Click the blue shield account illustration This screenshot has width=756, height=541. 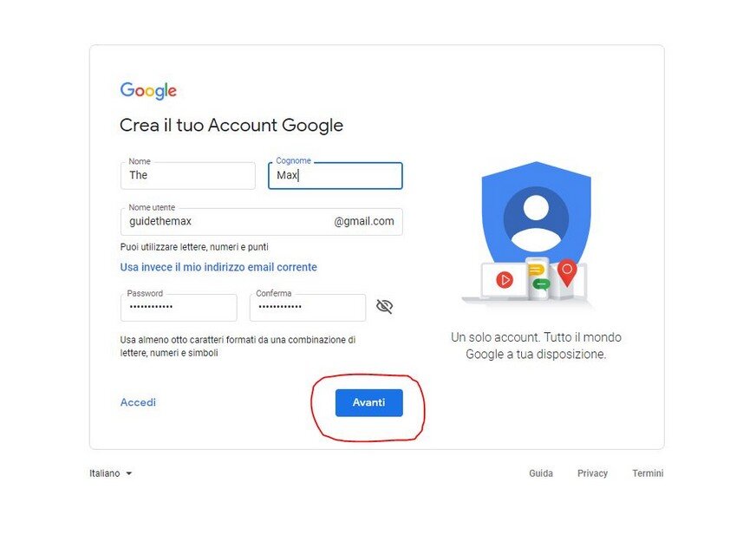pos(536,217)
